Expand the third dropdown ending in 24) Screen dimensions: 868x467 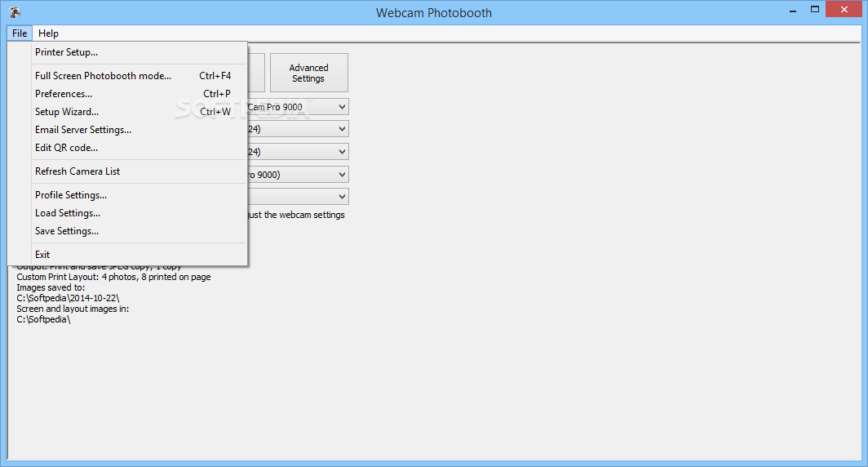342,152
